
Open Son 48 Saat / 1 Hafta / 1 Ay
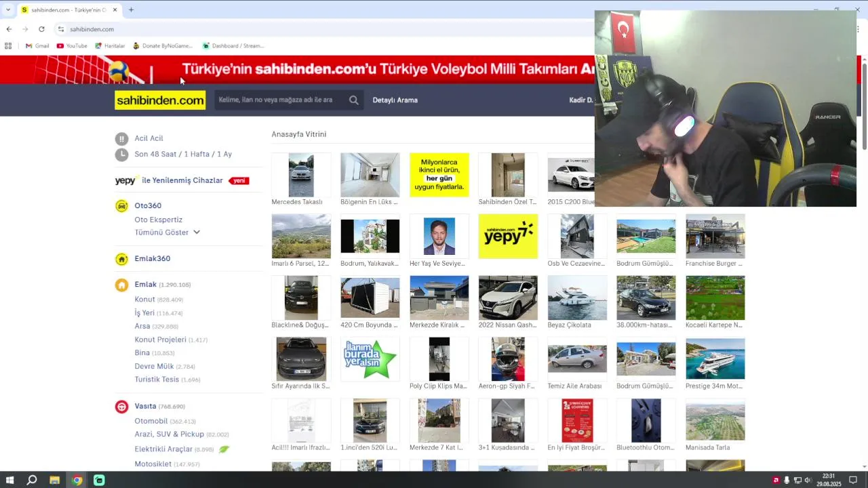point(183,155)
